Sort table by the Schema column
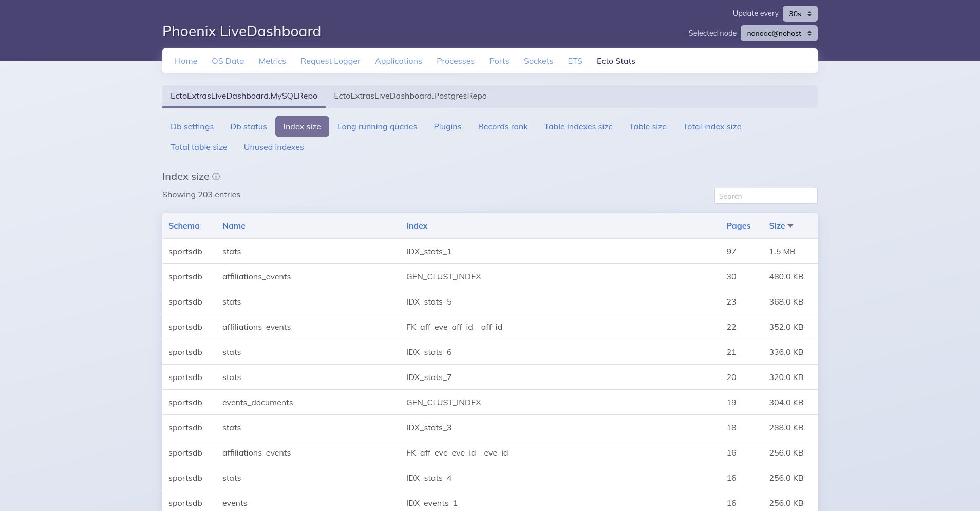Screen dimensions: 980x511 [184, 225]
